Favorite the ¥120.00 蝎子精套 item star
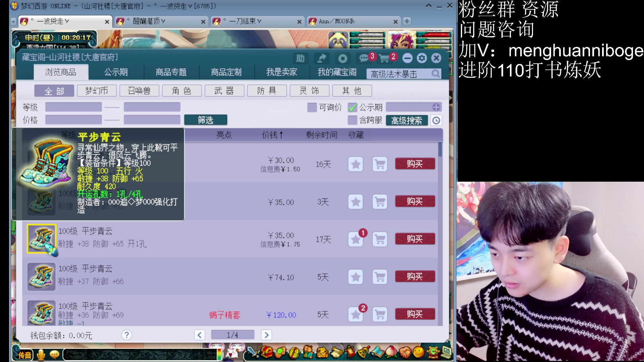The image size is (644, 362). tap(356, 314)
